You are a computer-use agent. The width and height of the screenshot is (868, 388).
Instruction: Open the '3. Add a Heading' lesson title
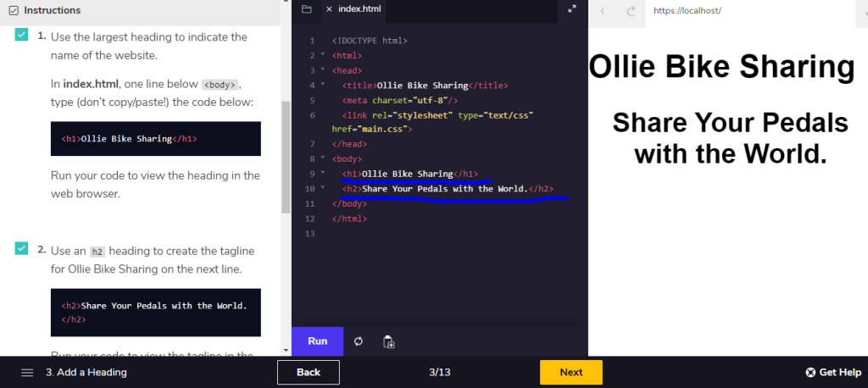86,373
